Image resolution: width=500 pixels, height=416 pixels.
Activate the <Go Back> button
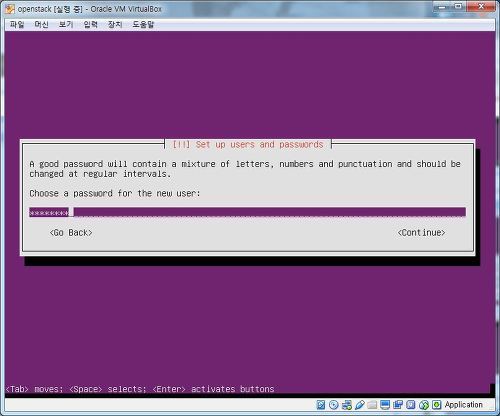coord(71,233)
